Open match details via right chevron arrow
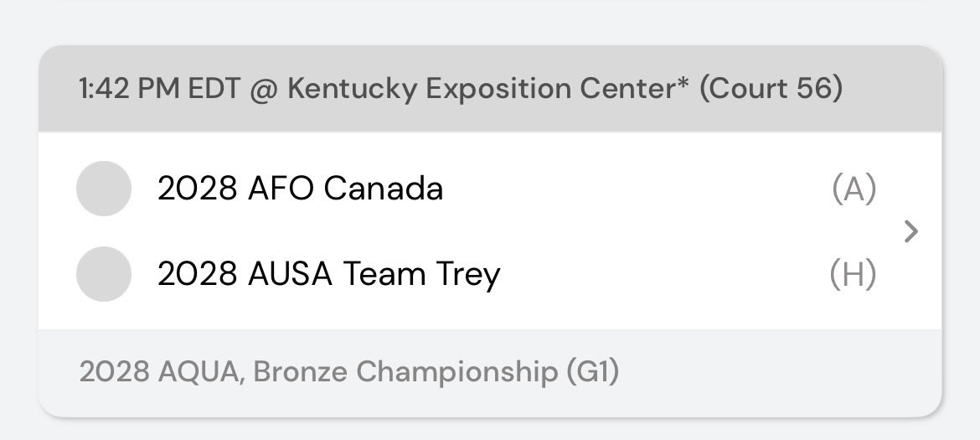Image resolution: width=980 pixels, height=440 pixels. pos(911,231)
